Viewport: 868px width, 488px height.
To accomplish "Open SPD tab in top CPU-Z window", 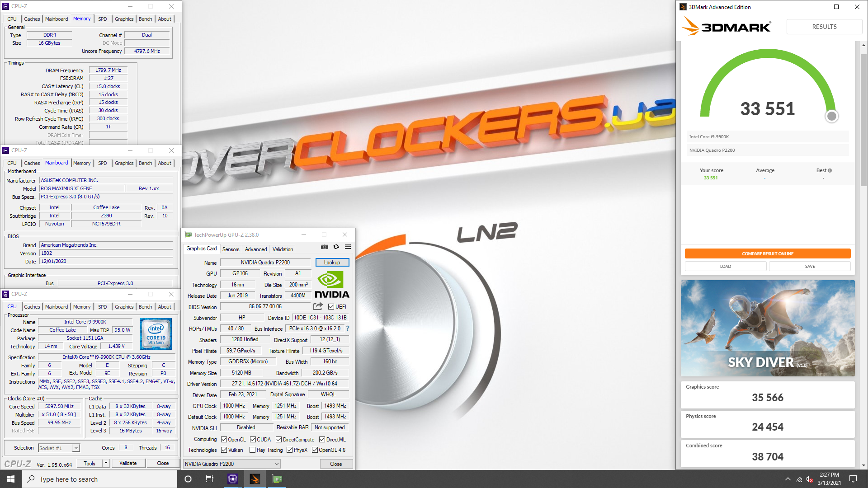I will click(x=103, y=19).
